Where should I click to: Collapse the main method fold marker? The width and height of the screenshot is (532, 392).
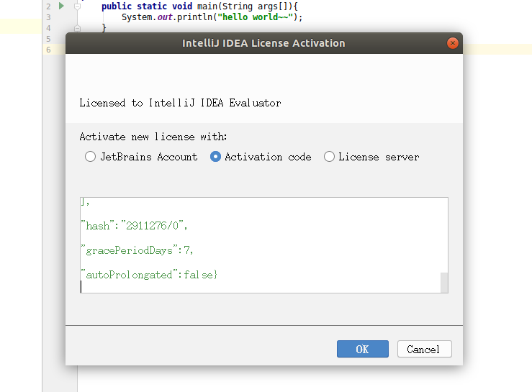(x=77, y=6)
